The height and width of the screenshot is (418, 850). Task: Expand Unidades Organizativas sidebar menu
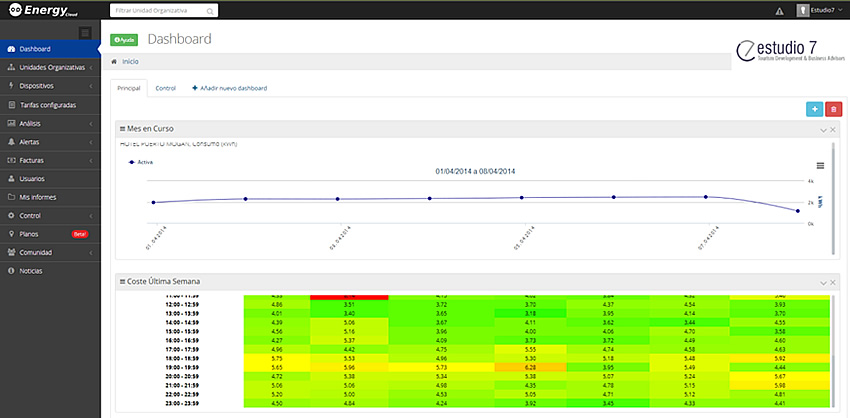(50, 67)
